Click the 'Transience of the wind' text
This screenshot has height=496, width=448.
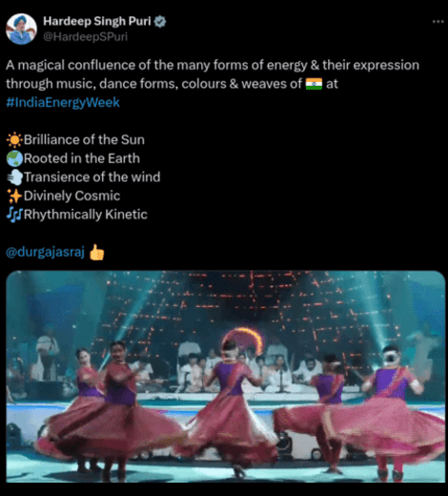click(92, 177)
